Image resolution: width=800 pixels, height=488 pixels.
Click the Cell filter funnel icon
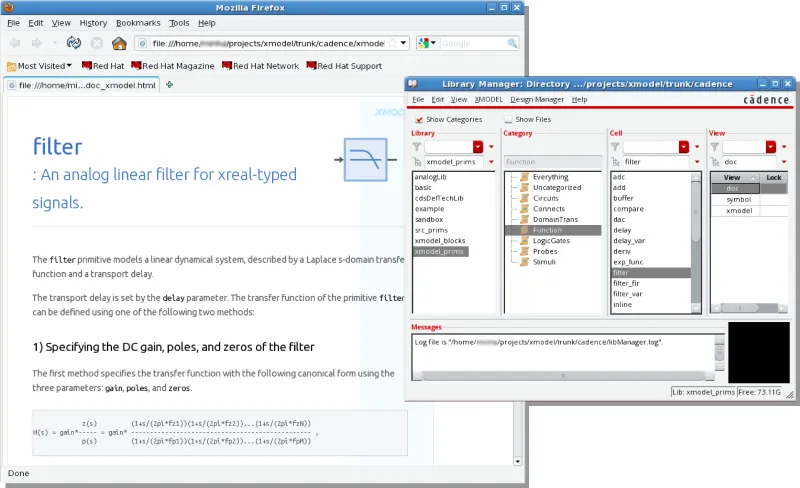tap(615, 147)
